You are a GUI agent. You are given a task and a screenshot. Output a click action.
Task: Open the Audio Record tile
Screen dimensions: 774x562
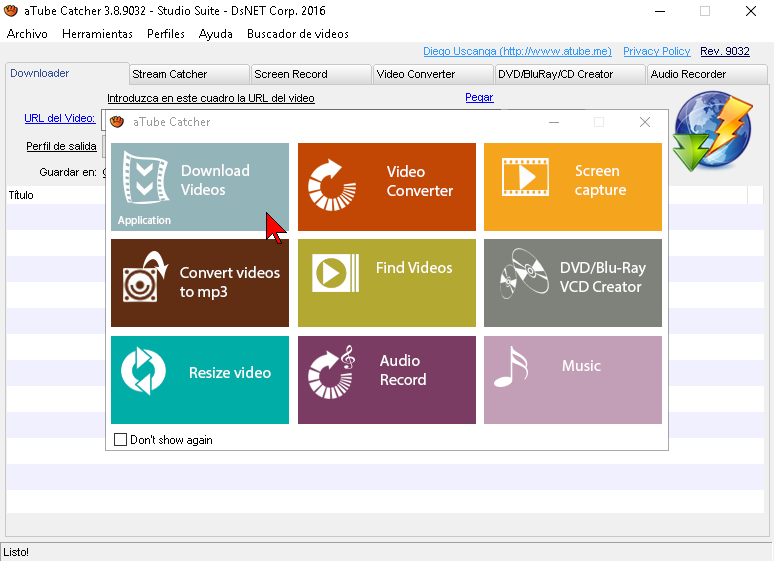(x=387, y=379)
